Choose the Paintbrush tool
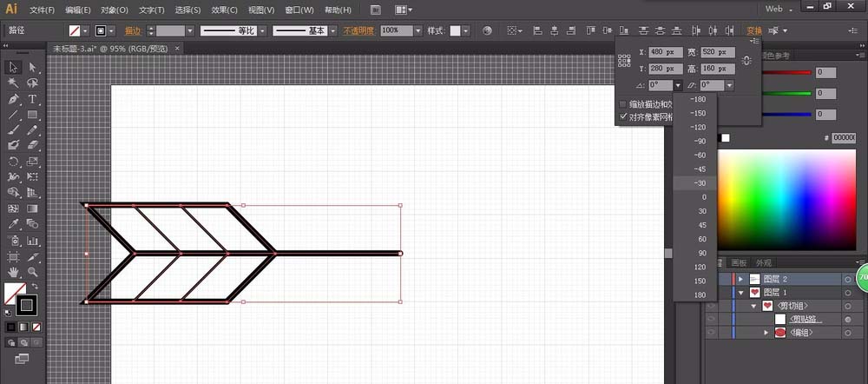The width and height of the screenshot is (868, 384). (x=13, y=129)
